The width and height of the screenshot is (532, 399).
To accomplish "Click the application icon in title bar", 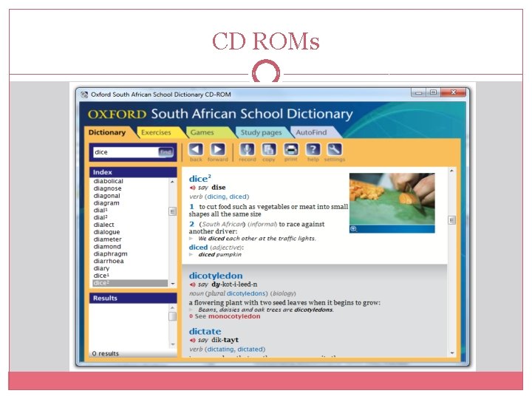I will [x=84, y=95].
